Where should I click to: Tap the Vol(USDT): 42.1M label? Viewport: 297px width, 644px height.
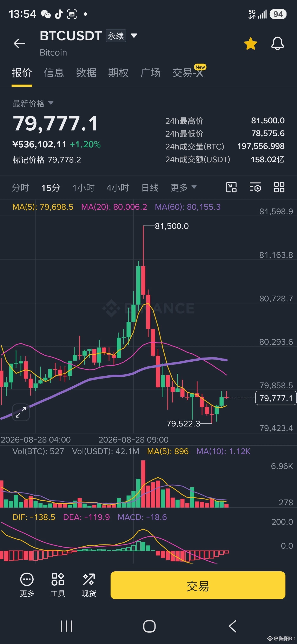click(105, 451)
